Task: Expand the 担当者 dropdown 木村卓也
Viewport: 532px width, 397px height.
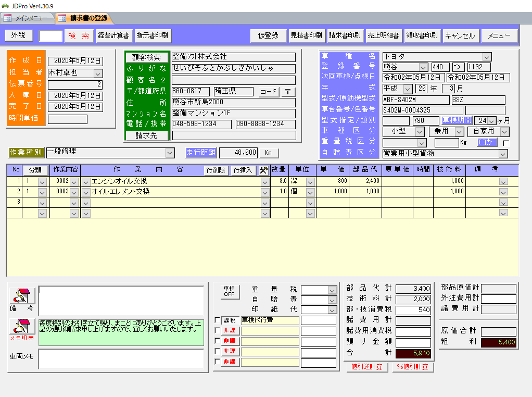Action: pyautogui.click(x=98, y=73)
